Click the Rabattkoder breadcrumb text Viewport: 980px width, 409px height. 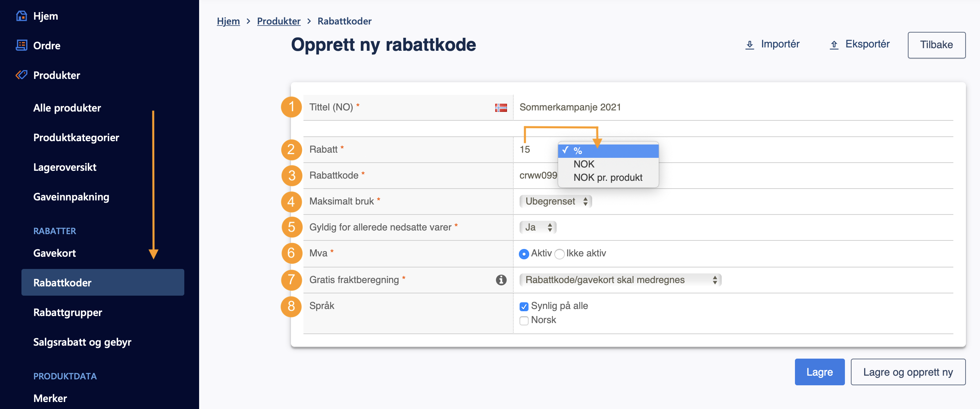[344, 21]
